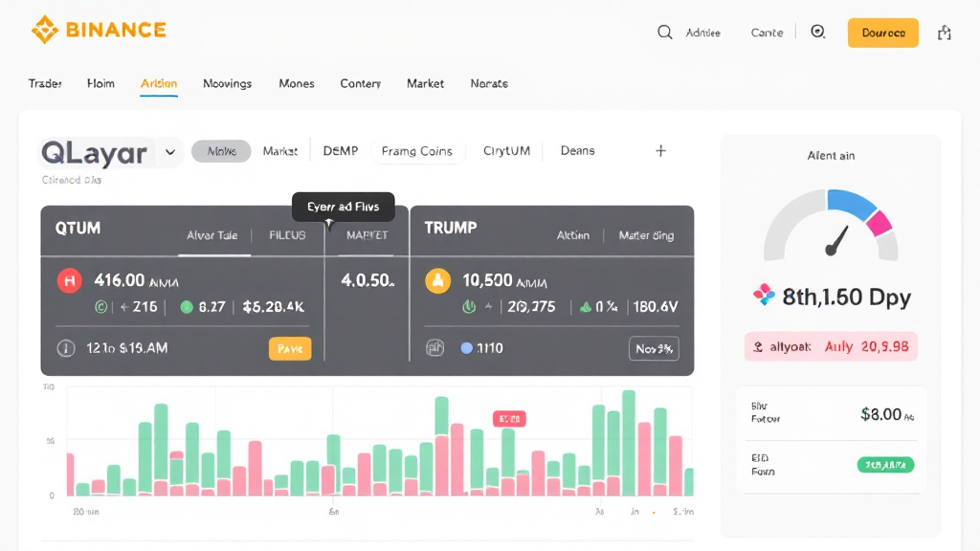
Task: Click the grid icon beside 1110
Action: point(435,348)
